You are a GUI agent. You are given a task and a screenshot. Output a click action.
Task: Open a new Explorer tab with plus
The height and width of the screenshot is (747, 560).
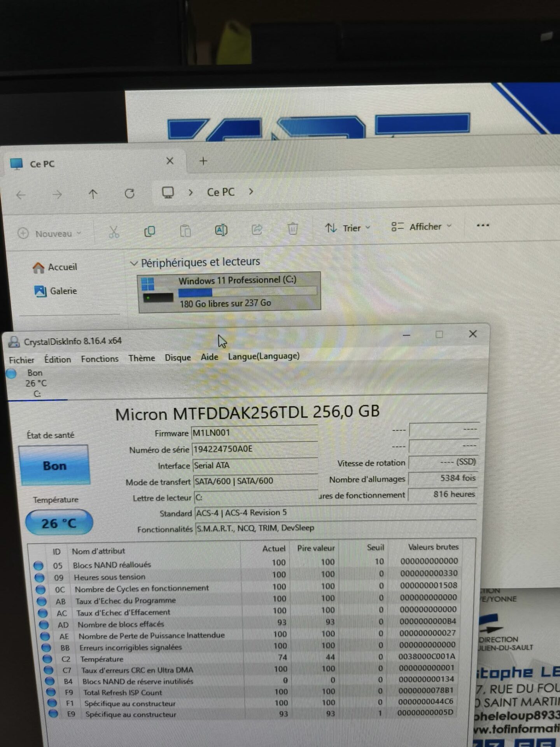tap(203, 161)
